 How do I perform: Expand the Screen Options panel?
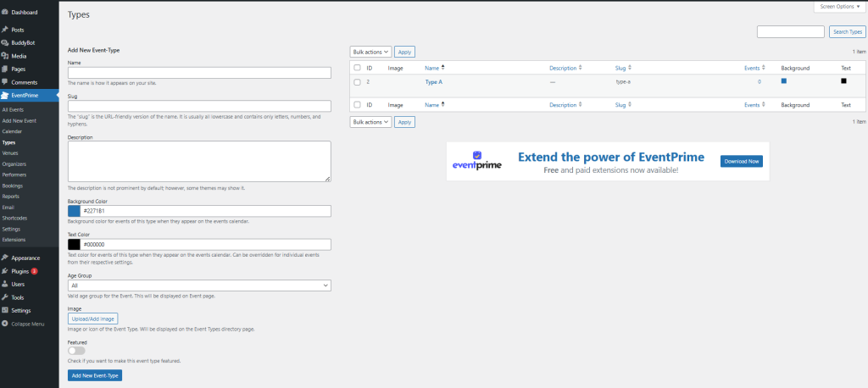coord(840,7)
